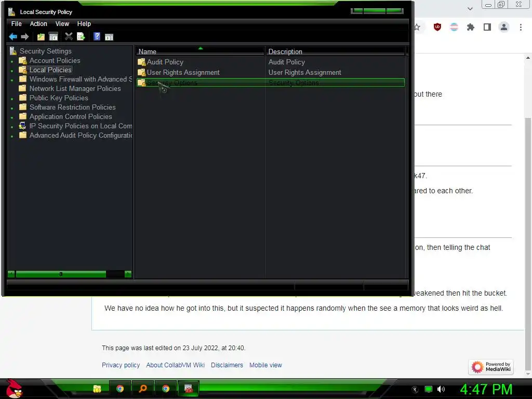Open the blue Help question mark icon
The width and height of the screenshot is (532, 399).
(97, 36)
